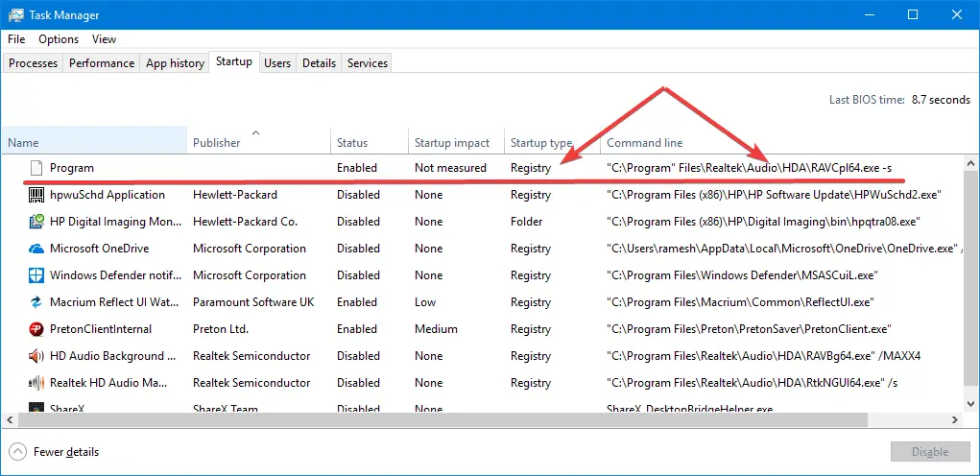Maximize the Task Manager window
This screenshot has height=476, width=980.
coord(913,15)
